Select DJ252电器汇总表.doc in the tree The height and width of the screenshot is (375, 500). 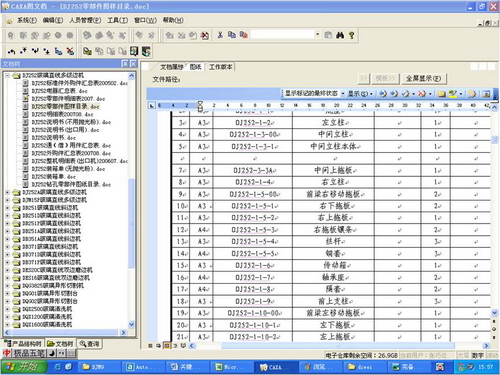coord(59,91)
